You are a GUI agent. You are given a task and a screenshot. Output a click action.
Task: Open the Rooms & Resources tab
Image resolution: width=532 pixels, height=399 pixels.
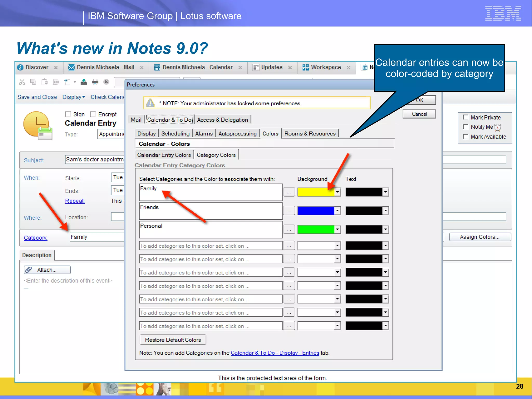point(310,134)
